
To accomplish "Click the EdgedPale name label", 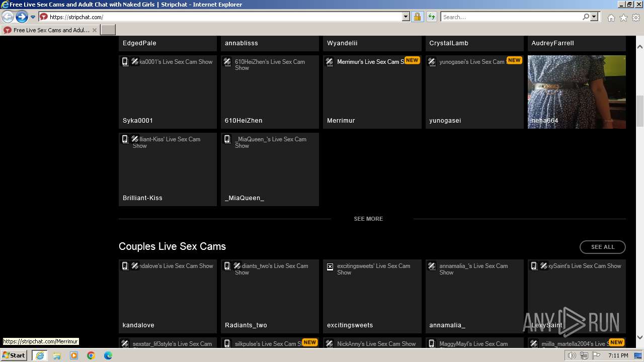I will click(139, 43).
